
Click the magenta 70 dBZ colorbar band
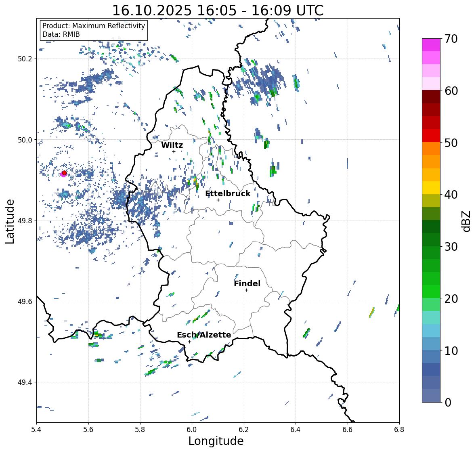[431, 44]
